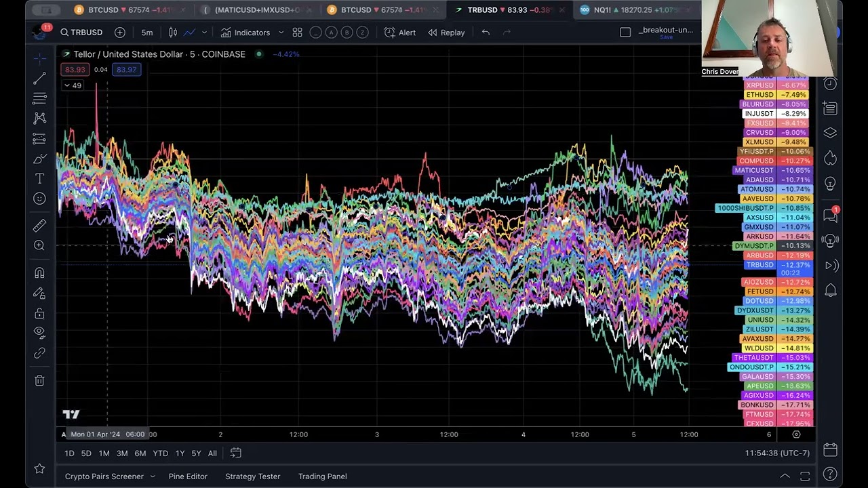This screenshot has height=488, width=868.
Task: Open the forecasting and position tools
Action: tap(39, 139)
